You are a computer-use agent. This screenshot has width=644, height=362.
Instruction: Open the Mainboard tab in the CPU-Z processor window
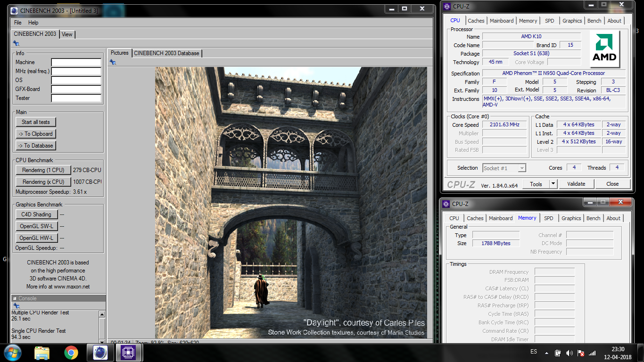(502, 21)
